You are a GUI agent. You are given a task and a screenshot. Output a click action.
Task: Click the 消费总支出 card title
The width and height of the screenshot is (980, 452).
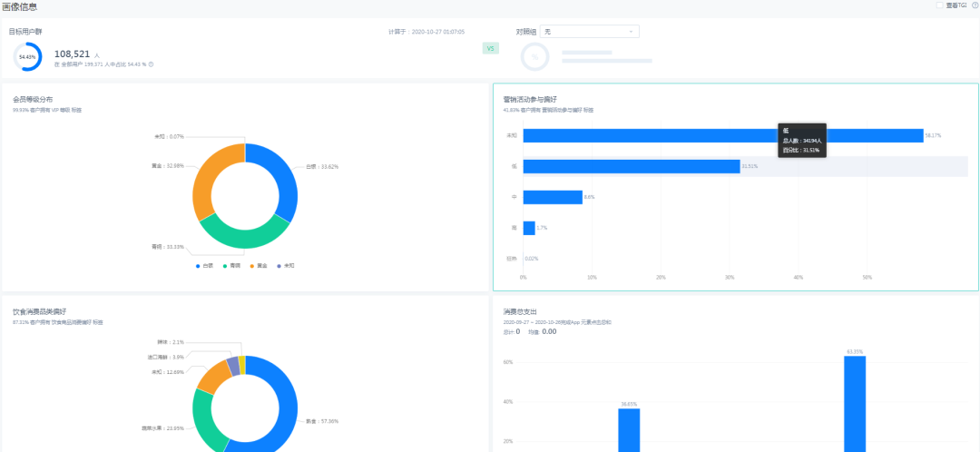pos(520,311)
